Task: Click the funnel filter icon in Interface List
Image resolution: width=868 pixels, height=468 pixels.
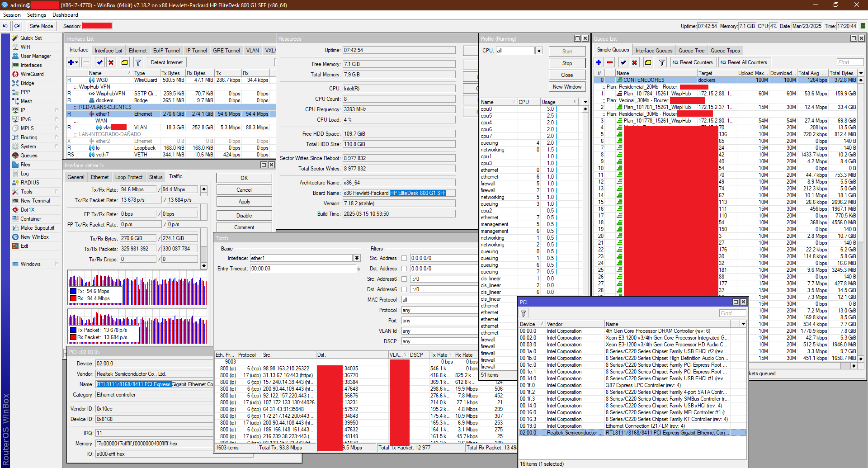Action: (x=138, y=62)
